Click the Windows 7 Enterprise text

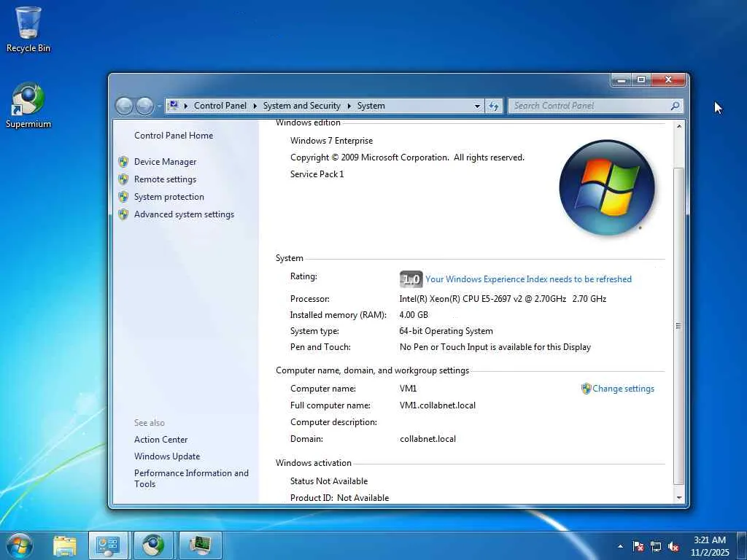coord(332,141)
